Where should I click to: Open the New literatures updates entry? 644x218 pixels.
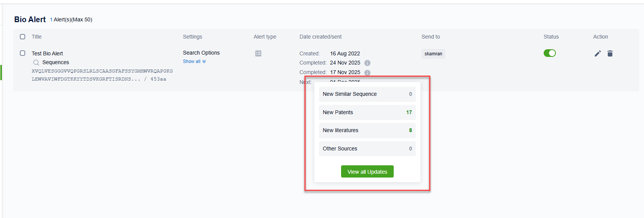pos(367,130)
